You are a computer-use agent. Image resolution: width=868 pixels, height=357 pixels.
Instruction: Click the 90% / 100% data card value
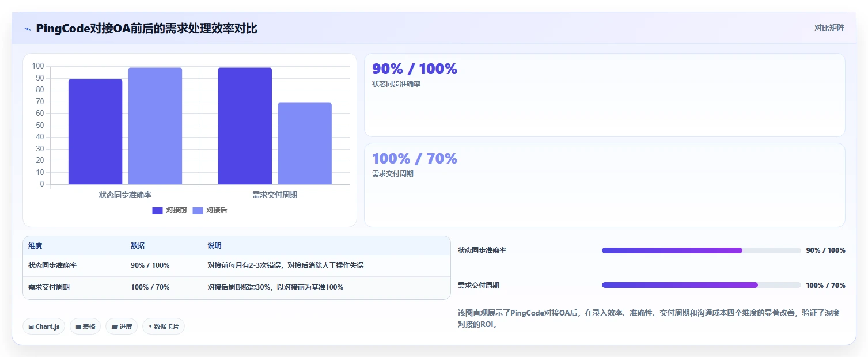415,69
